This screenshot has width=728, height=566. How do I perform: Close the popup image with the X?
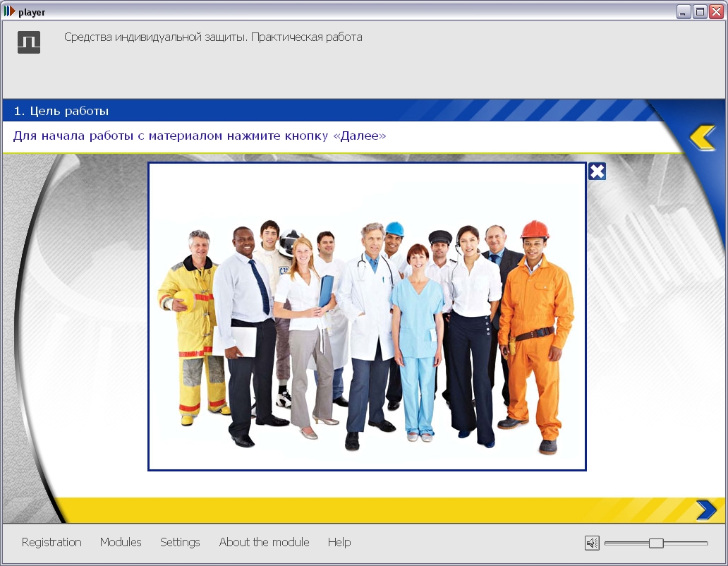597,171
